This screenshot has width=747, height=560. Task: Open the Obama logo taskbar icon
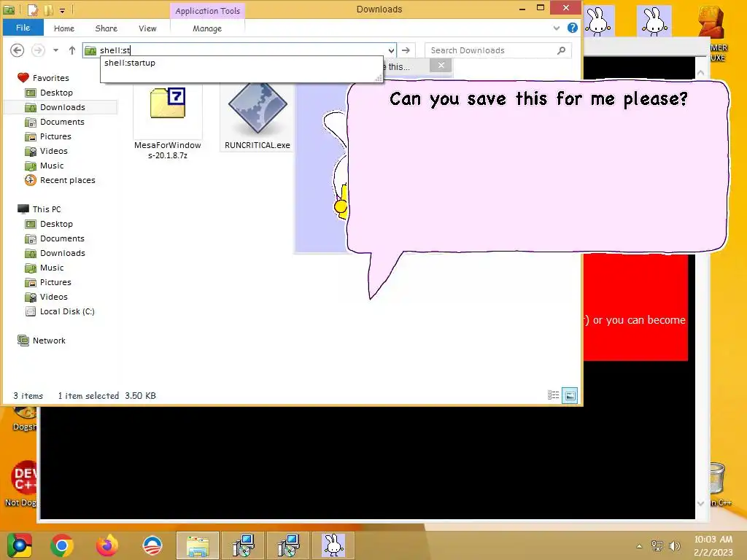pos(152,545)
